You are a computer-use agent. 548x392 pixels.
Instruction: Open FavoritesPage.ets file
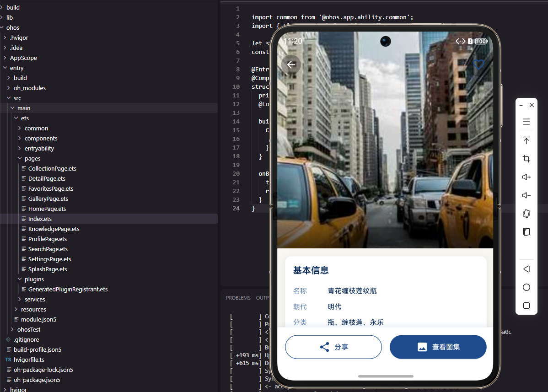click(x=51, y=189)
